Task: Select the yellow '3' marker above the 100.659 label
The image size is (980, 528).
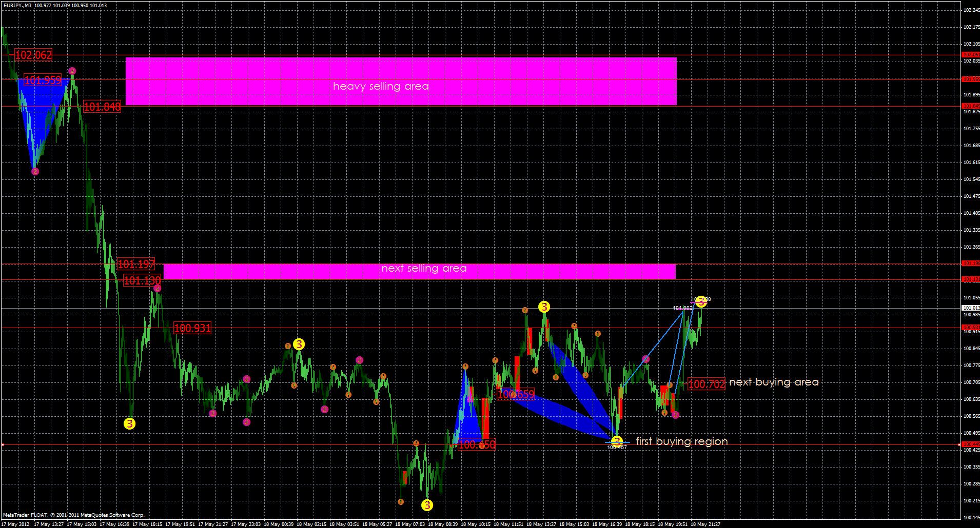Action: [544, 308]
